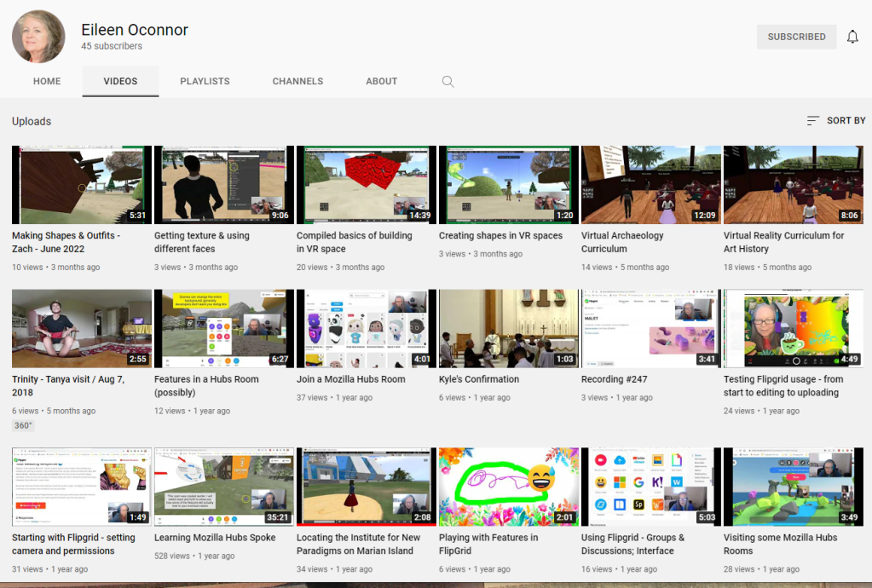Click 'Join a Mozilla Hubs Room' title
Screen dimensions: 872x588
point(350,379)
